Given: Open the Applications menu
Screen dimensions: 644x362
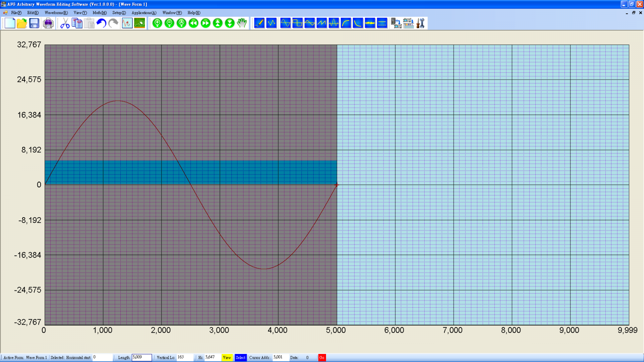Looking at the screenshot, I should (x=144, y=13).
